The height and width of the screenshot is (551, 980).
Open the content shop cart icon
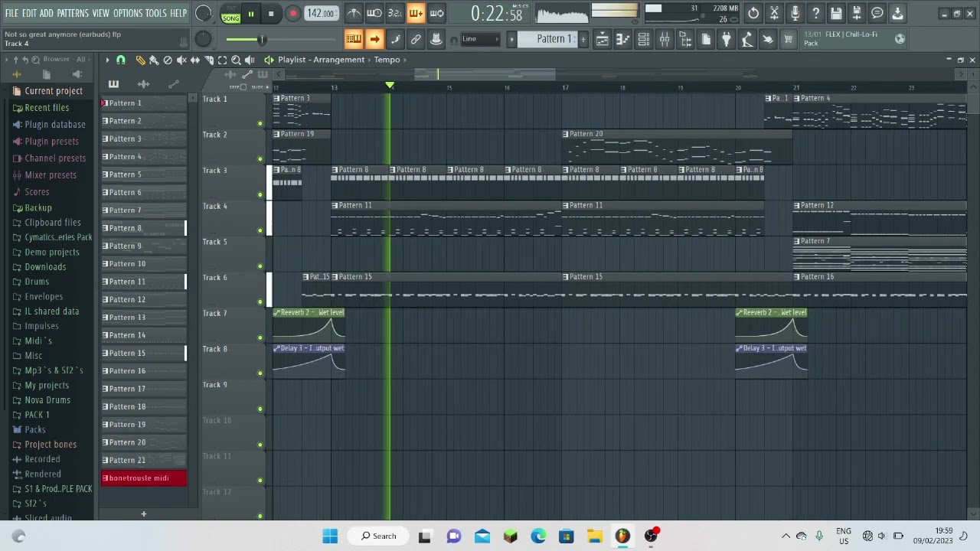pos(789,39)
